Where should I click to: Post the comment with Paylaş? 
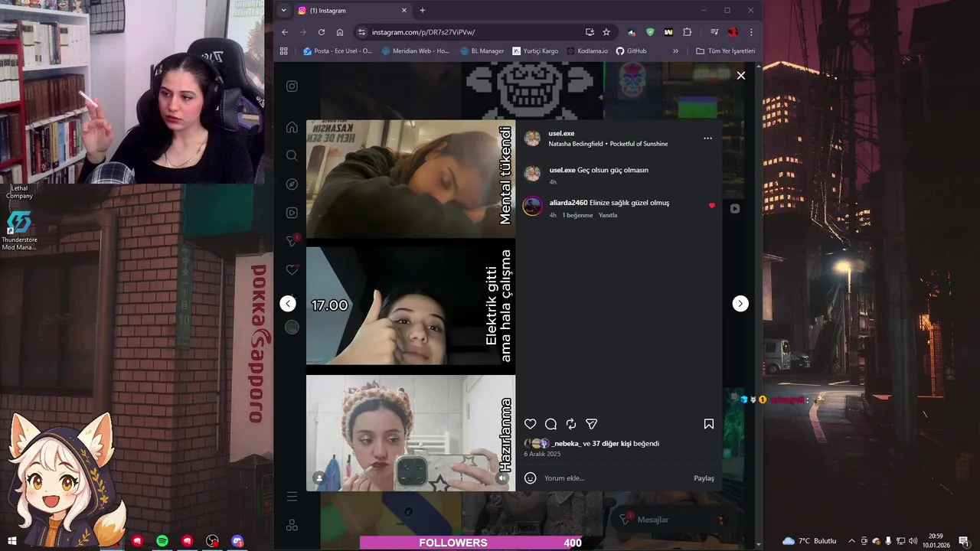coord(704,478)
